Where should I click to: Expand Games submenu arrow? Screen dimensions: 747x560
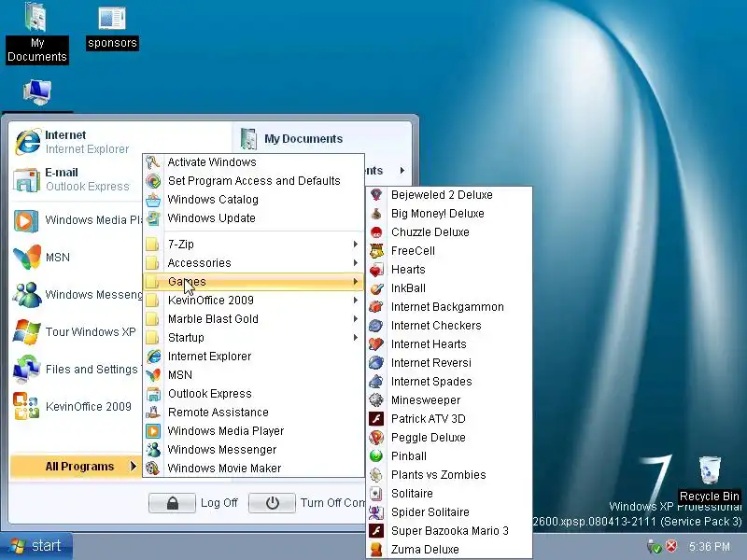[356, 282]
